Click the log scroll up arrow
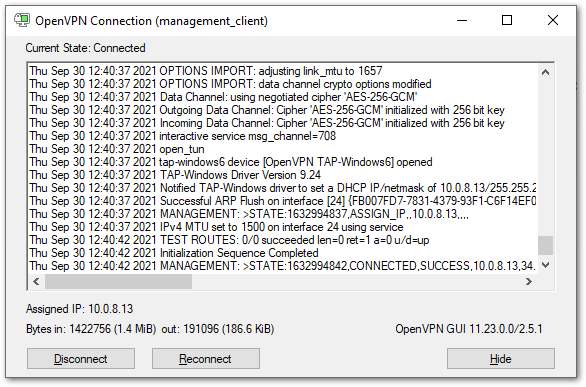The width and height of the screenshot is (586, 387). [x=545, y=72]
